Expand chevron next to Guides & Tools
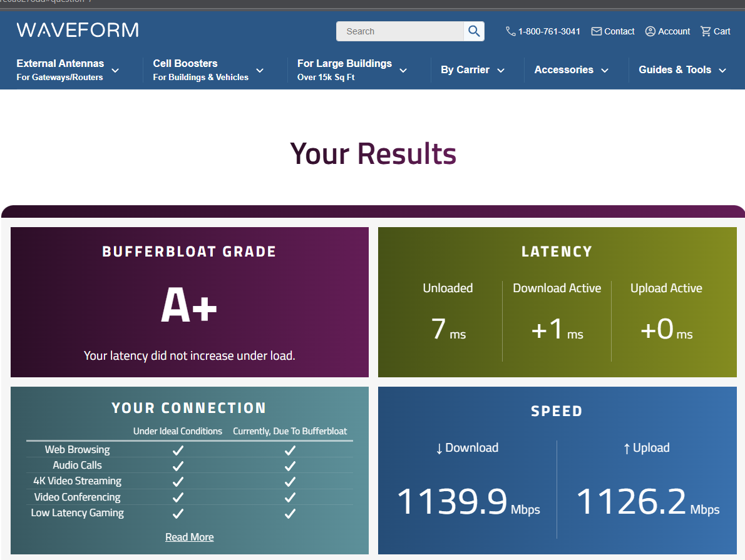Viewport: 745px width, 560px height. point(722,70)
